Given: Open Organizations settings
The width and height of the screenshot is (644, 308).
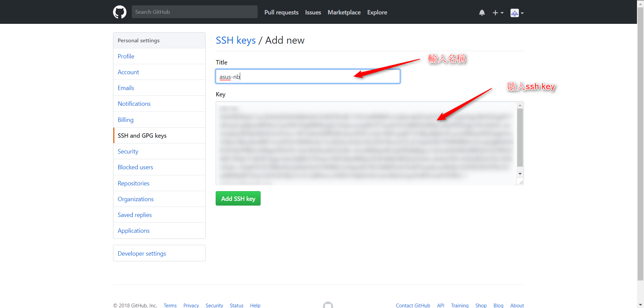Looking at the screenshot, I should (159, 199).
